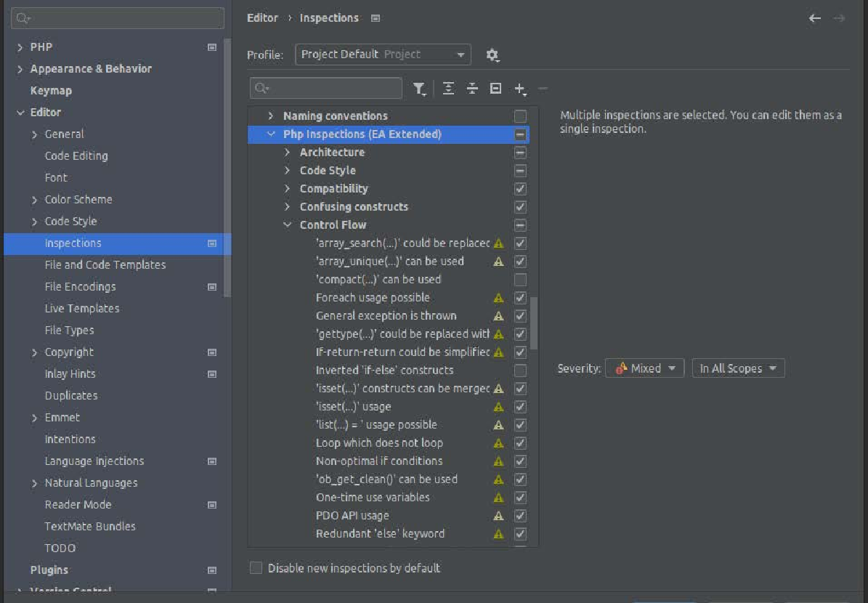
Task: Open the Live Templates settings page
Action: coord(82,309)
